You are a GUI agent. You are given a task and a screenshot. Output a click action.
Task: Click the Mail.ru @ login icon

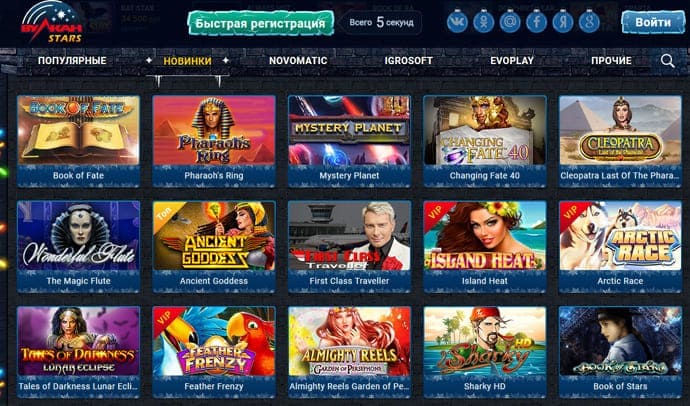[x=510, y=22]
